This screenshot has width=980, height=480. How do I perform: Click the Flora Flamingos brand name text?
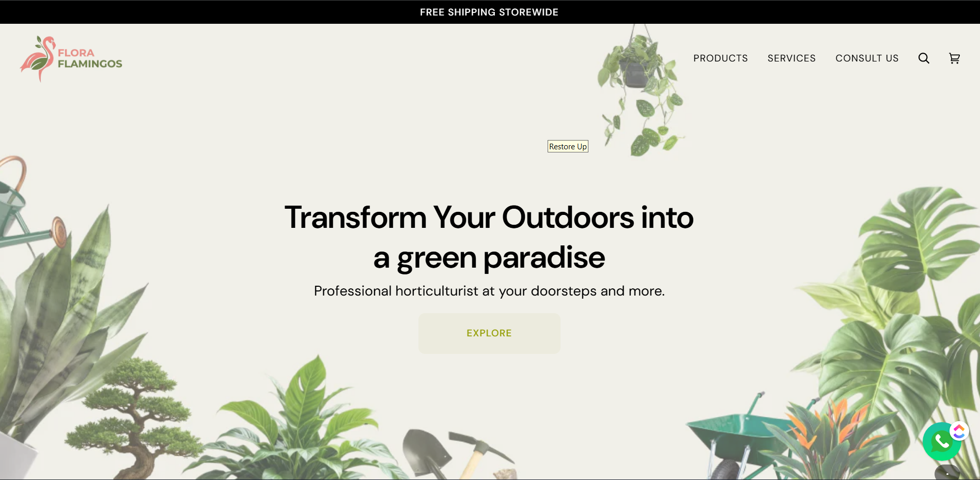pyautogui.click(x=90, y=58)
